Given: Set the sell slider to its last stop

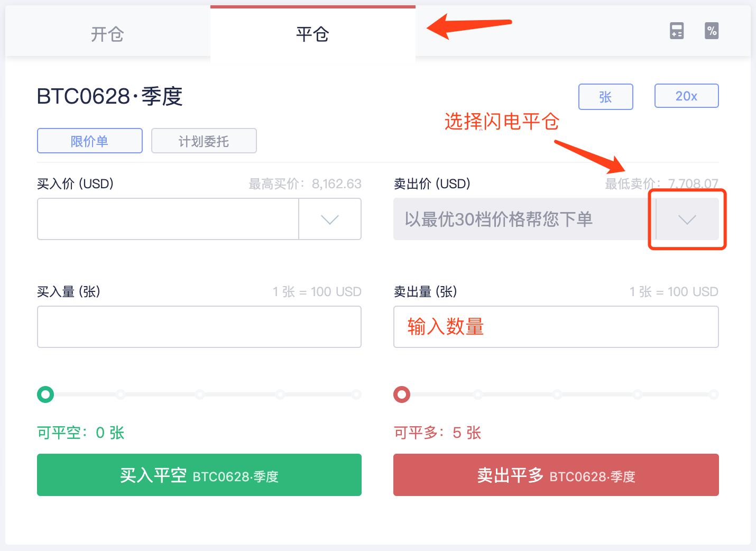Looking at the screenshot, I should coord(714,394).
